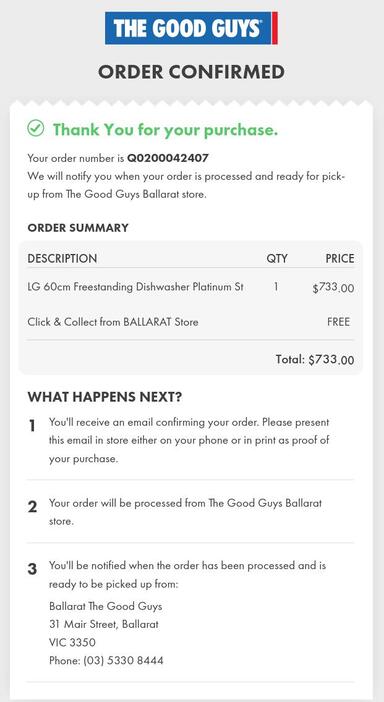384x702 pixels.
Task: Click the FREE collection fee label
Action: [338, 322]
